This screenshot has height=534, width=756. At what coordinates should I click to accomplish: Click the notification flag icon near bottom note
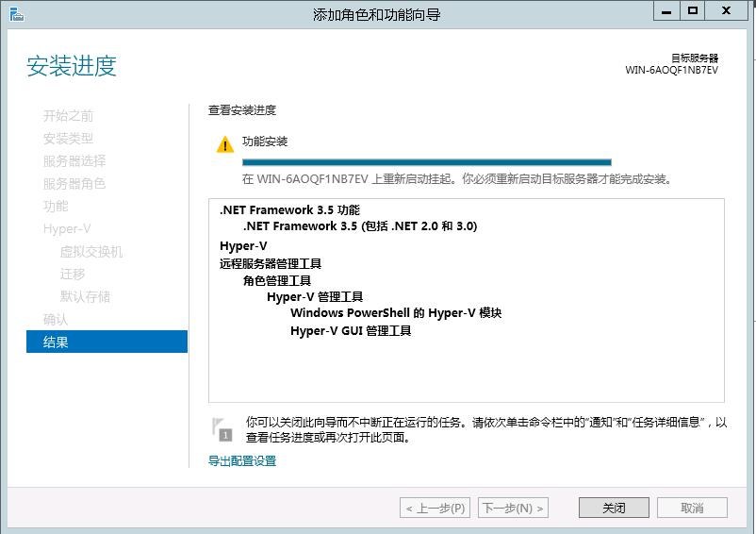tap(222, 429)
